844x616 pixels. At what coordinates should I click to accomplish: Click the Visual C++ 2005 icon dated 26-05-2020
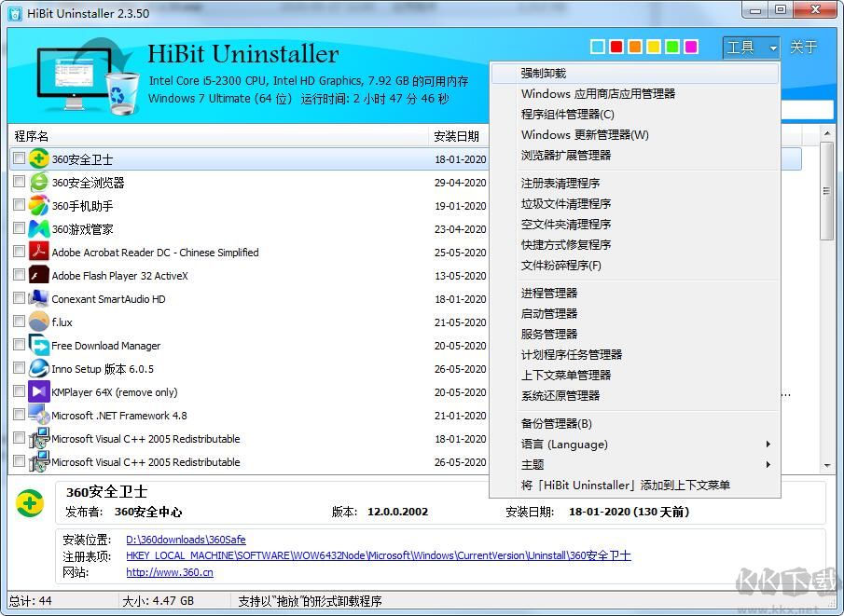click(39, 461)
